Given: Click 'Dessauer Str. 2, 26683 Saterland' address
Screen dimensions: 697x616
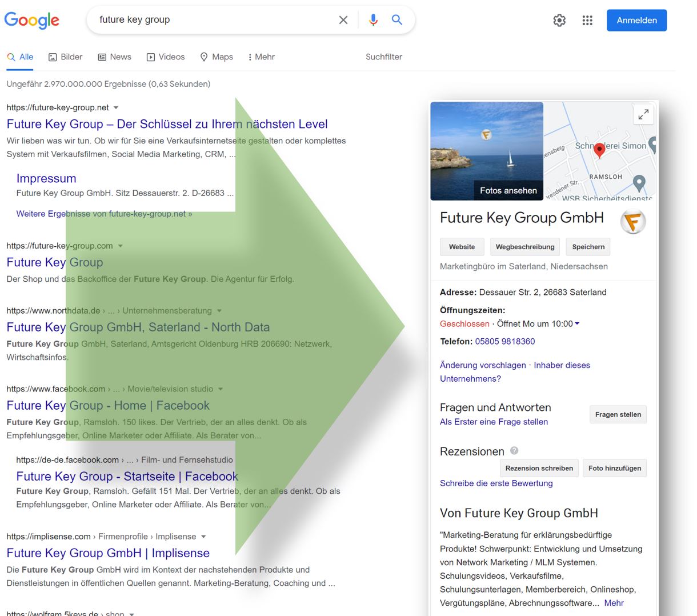Looking at the screenshot, I should click(x=543, y=292).
